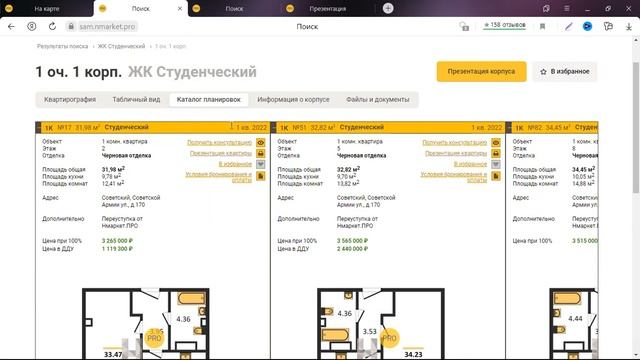This screenshot has height=360, width=640.
Task: Open Информация о корпусе tab
Action: [x=293, y=100]
